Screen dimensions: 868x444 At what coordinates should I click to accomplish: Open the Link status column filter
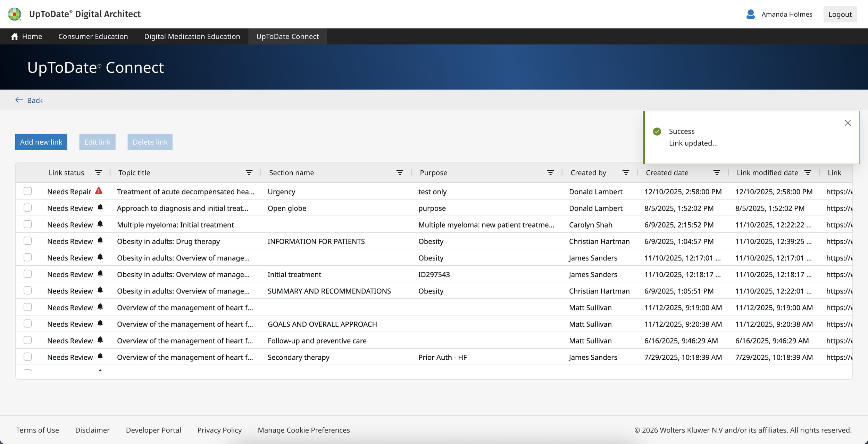99,172
